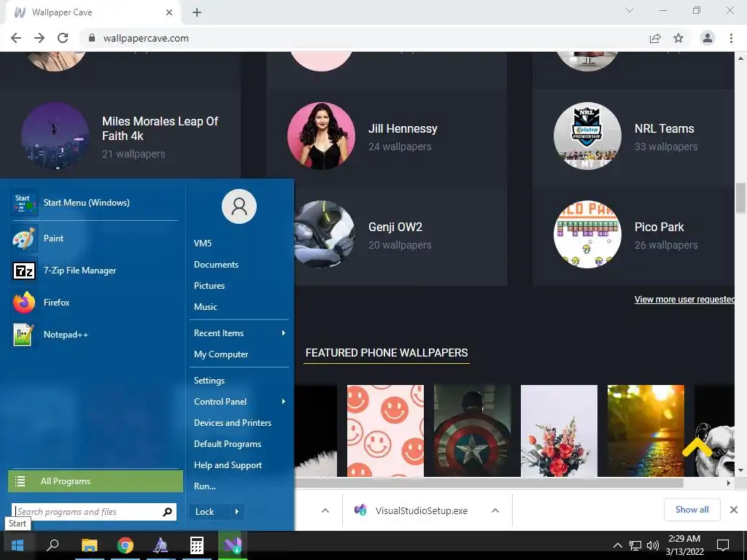Viewport: 747px width, 560px height.
Task: Open VisualStudioSetup.exe download options chevron
Action: tap(495, 510)
